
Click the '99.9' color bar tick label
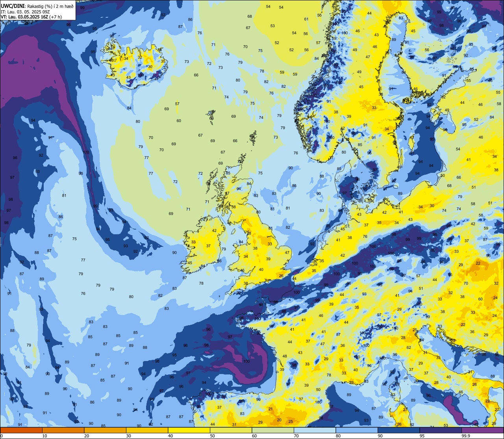[x=466, y=436]
